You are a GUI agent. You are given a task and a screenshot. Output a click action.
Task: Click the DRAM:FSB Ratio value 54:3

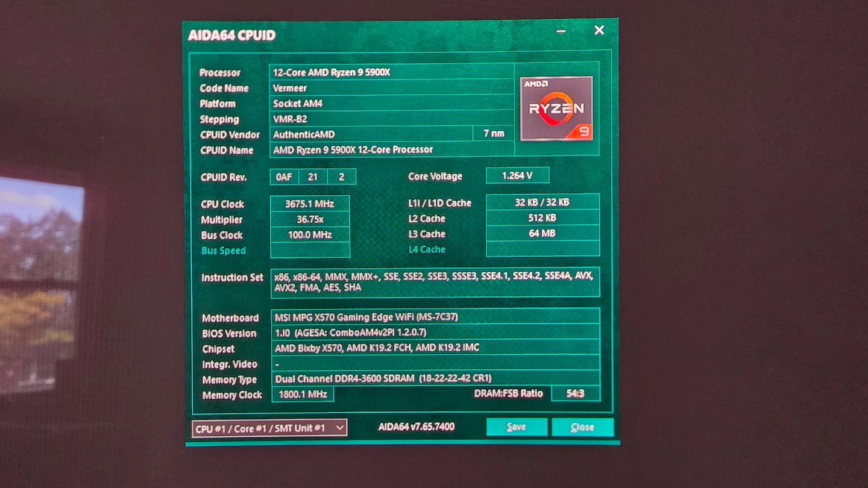pyautogui.click(x=576, y=393)
